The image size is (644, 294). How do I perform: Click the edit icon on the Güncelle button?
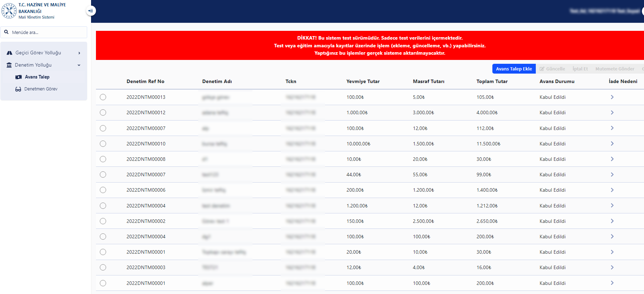pyautogui.click(x=542, y=69)
